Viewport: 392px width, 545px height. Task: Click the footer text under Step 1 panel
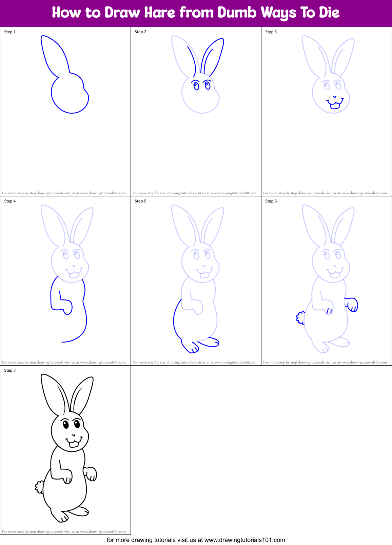pyautogui.click(x=64, y=193)
